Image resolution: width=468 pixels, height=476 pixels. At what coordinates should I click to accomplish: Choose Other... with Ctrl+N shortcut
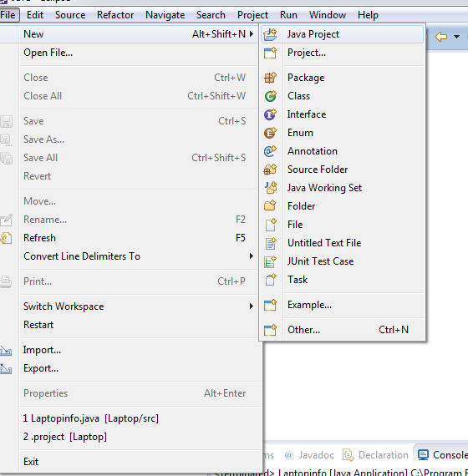click(343, 330)
